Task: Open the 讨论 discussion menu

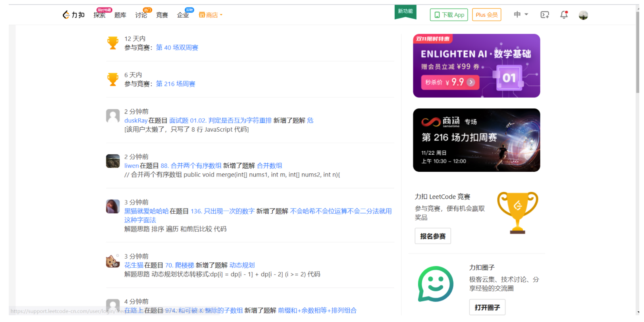Action: (141, 15)
